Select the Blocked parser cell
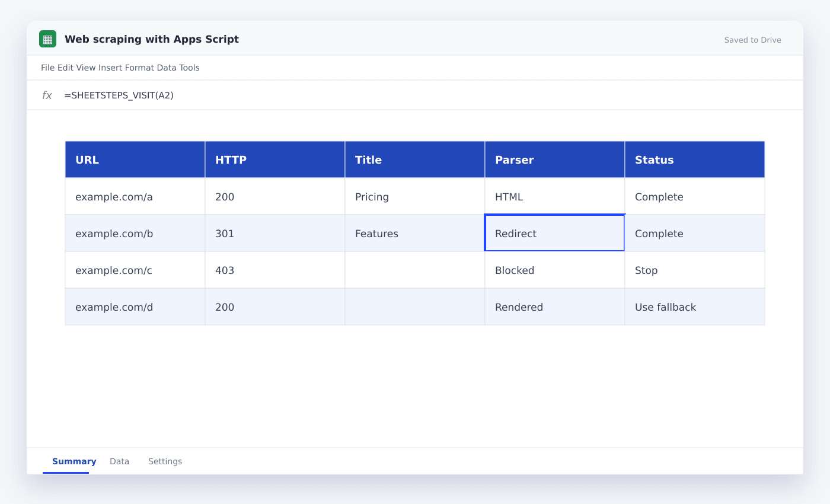 pyautogui.click(x=555, y=270)
